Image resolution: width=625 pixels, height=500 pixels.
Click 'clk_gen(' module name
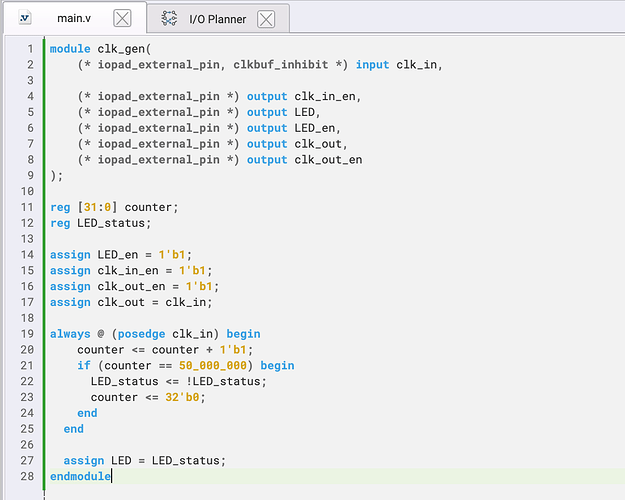tap(124, 49)
